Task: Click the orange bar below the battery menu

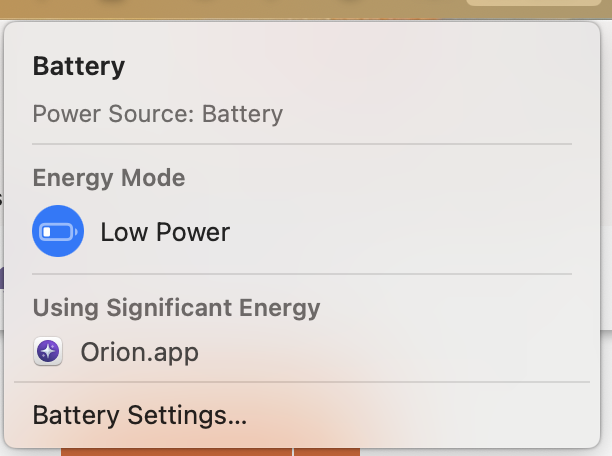Action: click(x=200, y=450)
